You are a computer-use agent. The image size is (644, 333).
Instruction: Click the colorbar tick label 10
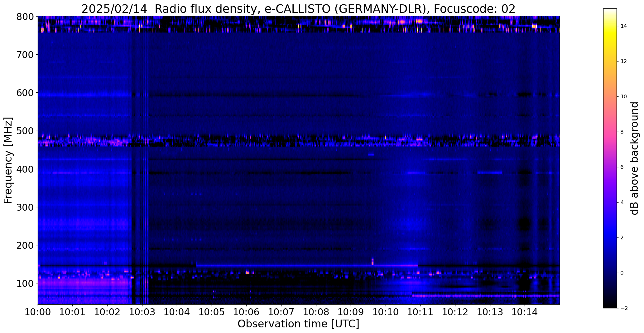coord(624,97)
